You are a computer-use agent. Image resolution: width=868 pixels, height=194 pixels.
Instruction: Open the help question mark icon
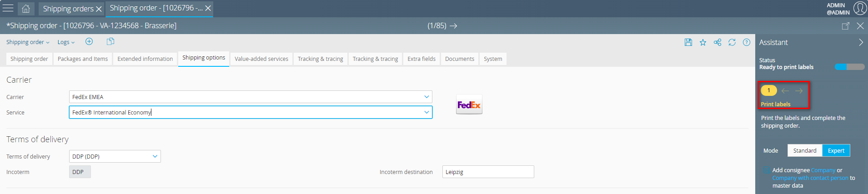(747, 42)
